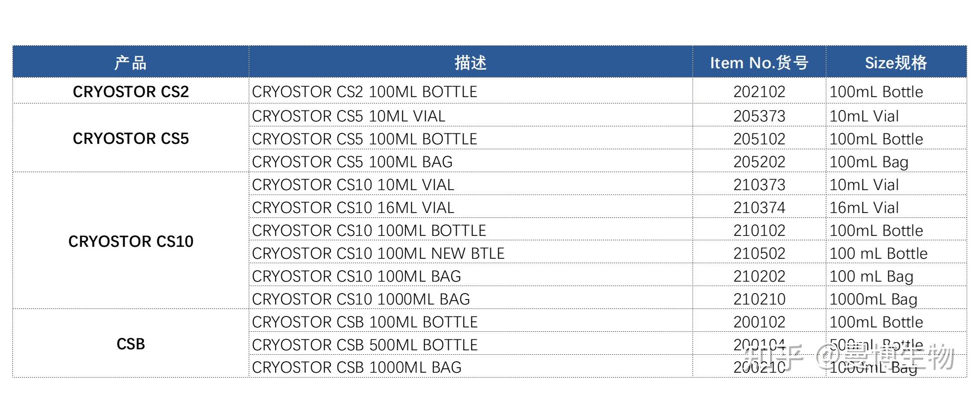Screen dimensions: 980x398
Task: Click the Item No.货号 column header
Action: (759, 63)
